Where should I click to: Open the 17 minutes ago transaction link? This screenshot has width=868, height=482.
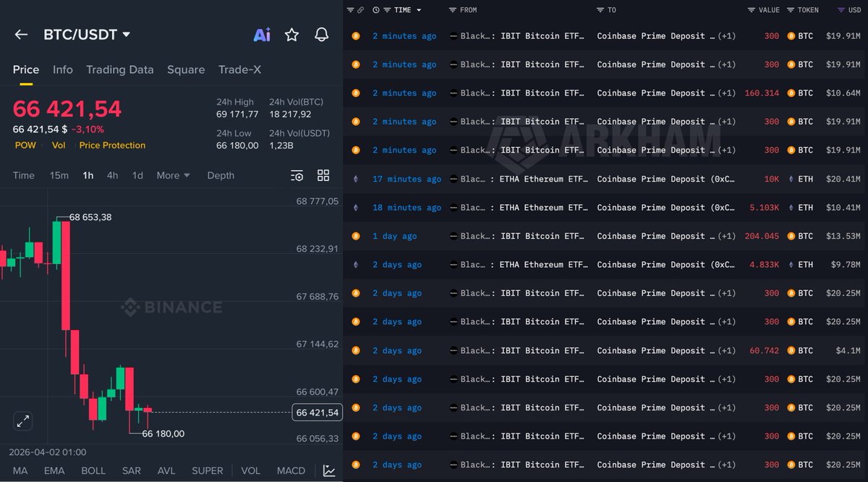pos(407,179)
